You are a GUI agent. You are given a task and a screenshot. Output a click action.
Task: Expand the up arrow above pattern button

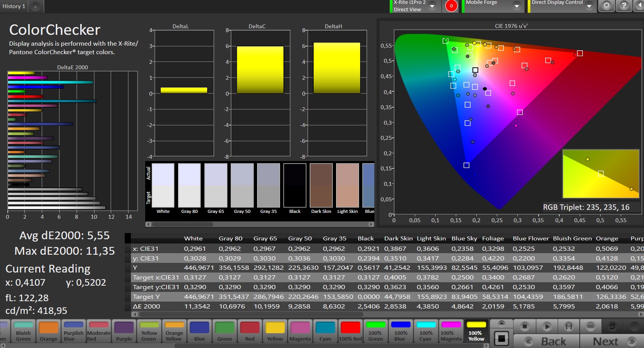point(501,323)
